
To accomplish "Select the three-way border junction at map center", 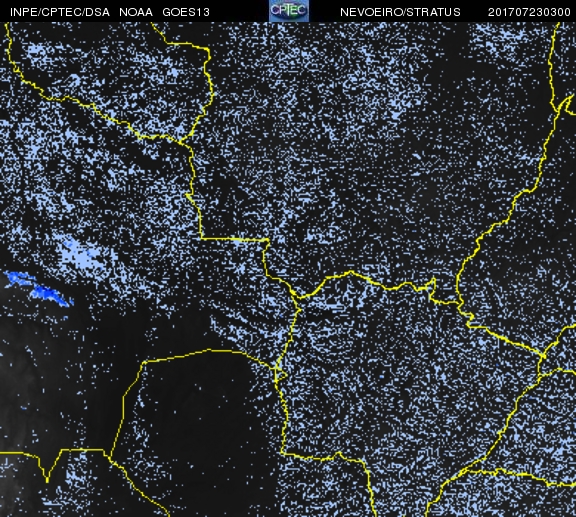I will [x=298, y=297].
